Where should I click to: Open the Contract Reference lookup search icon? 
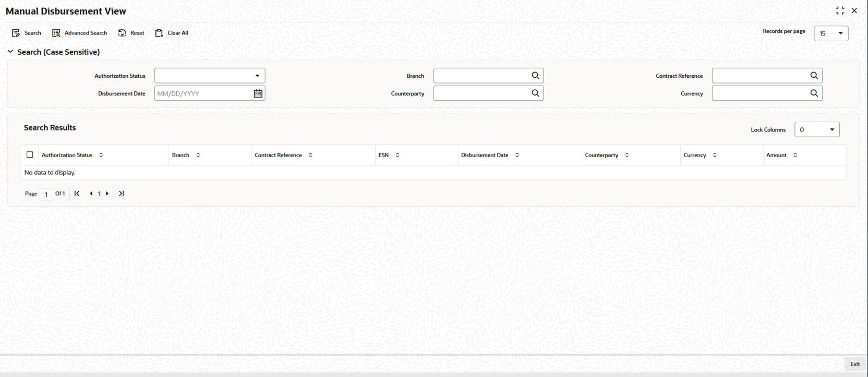pyautogui.click(x=814, y=76)
